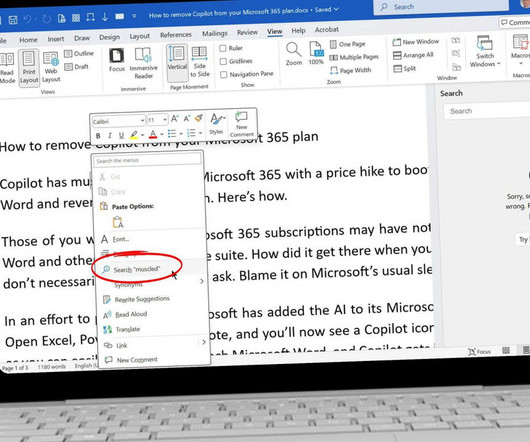Expand the bullets list dropdown arrow
This screenshot has width=530, height=442.
(181, 134)
